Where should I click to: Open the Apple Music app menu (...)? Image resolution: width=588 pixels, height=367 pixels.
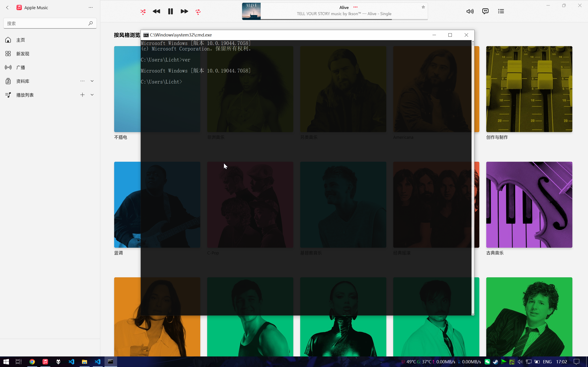90,8
